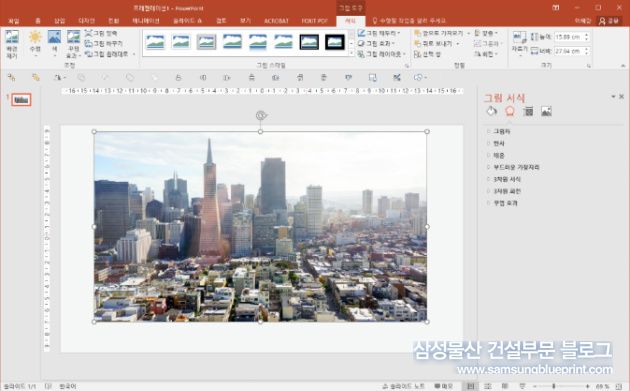Increase height with the stepper up arrow

click(x=587, y=35)
